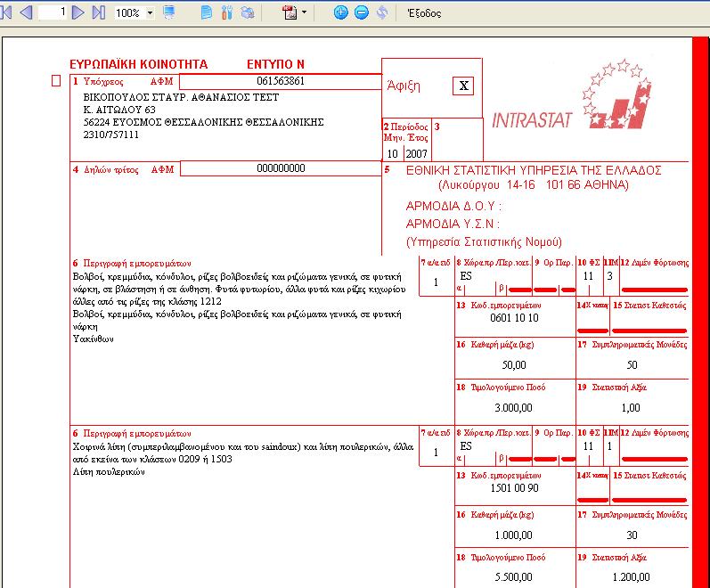The image size is (710, 588).
Task: Click the net mass value 50,00
Action: (514, 365)
